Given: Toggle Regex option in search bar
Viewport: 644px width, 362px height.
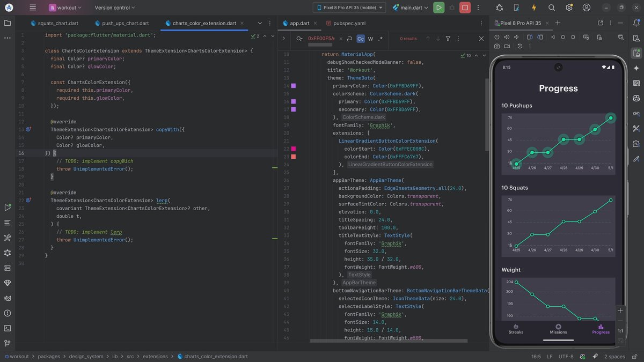Looking at the screenshot, I should [x=380, y=39].
